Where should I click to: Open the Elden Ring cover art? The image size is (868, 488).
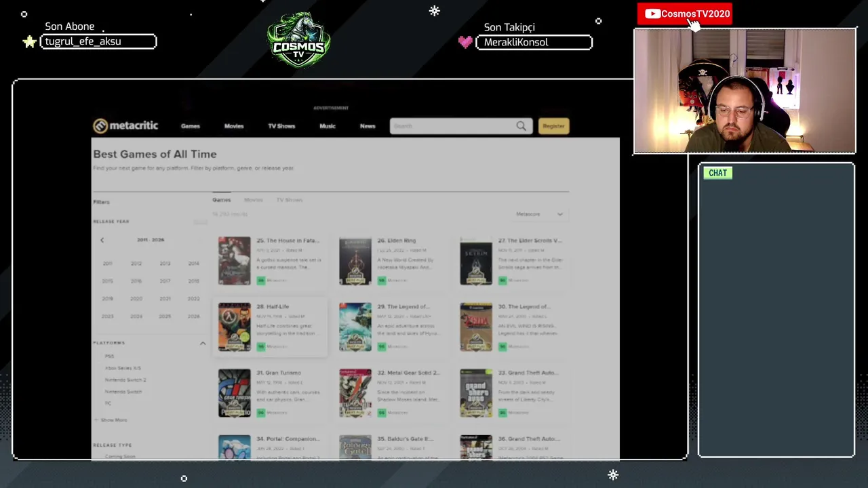tap(355, 261)
